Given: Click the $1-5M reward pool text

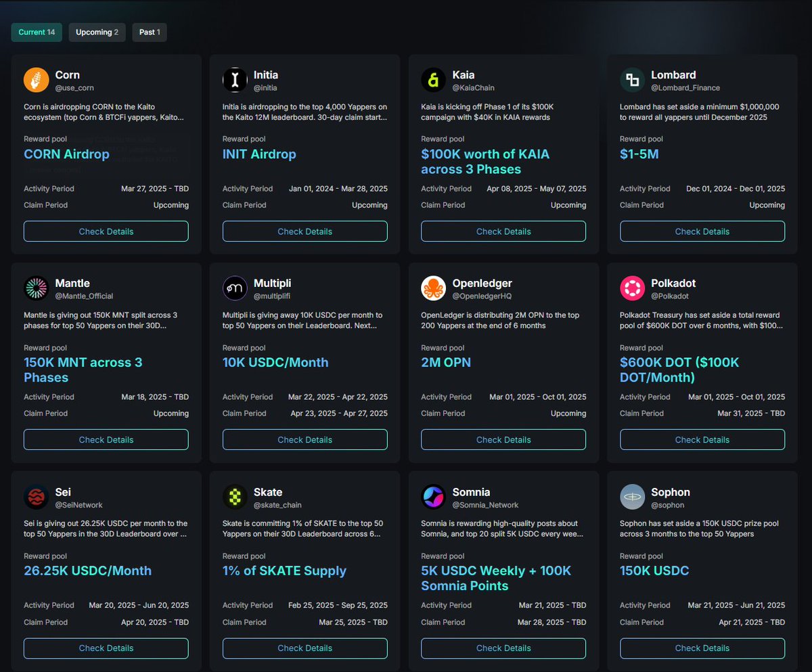Looking at the screenshot, I should coord(639,154).
